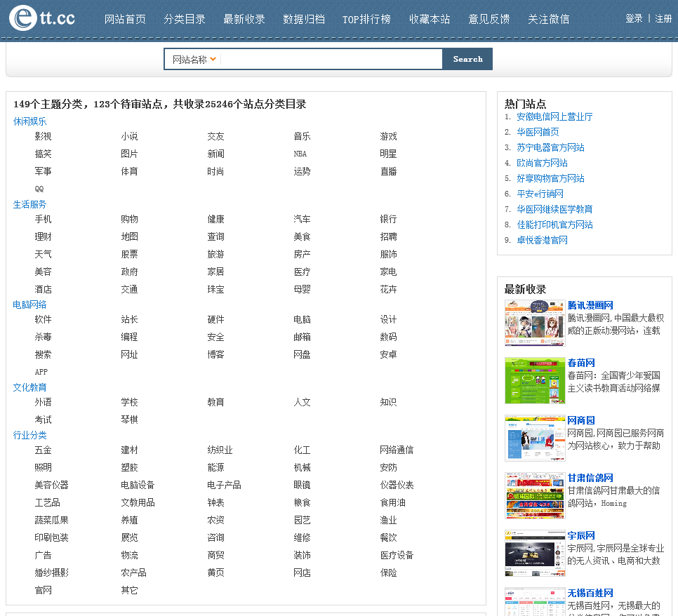This screenshot has width=678, height=616.
Task: Click the Search button
Action: (x=467, y=59)
